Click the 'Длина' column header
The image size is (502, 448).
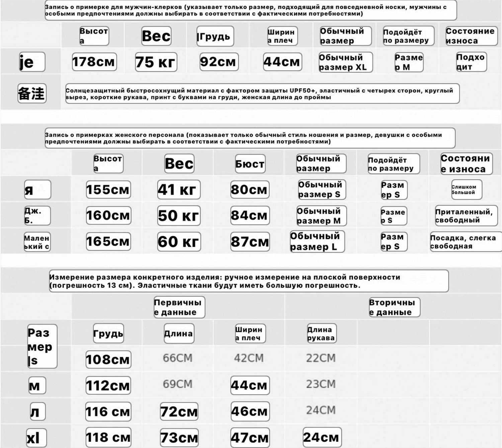pyautogui.click(x=179, y=333)
